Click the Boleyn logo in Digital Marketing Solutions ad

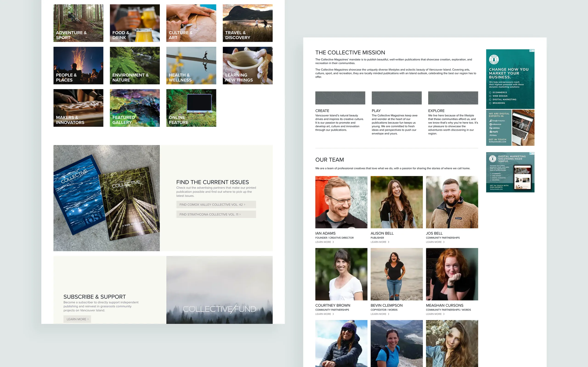492,158
